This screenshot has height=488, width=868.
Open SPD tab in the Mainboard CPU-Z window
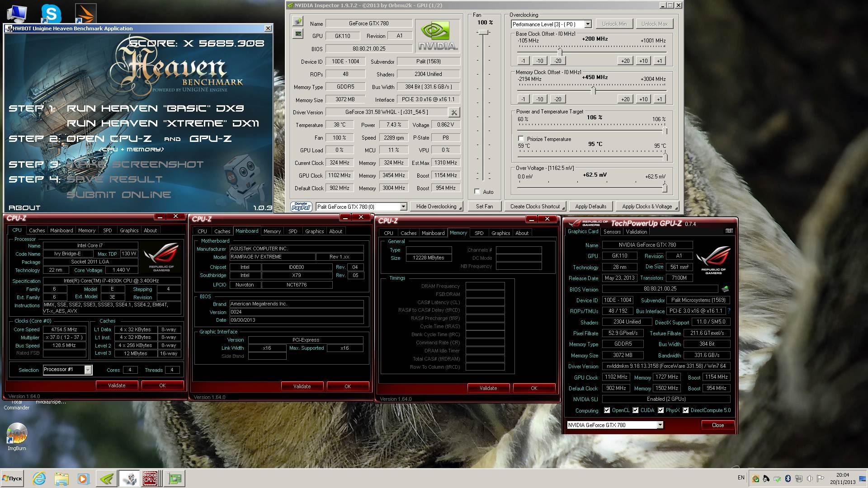tap(293, 231)
